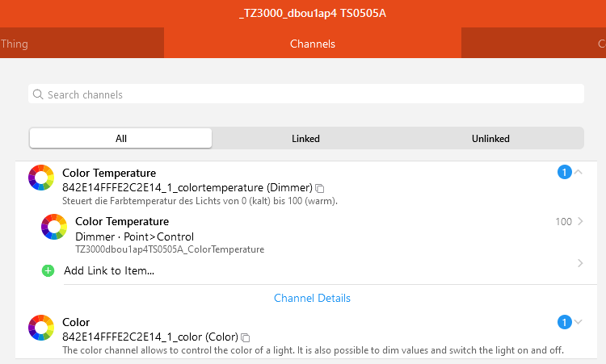Screen dimensions: 606x364
Task: Click Add Link to Item...
Action: click(109, 270)
